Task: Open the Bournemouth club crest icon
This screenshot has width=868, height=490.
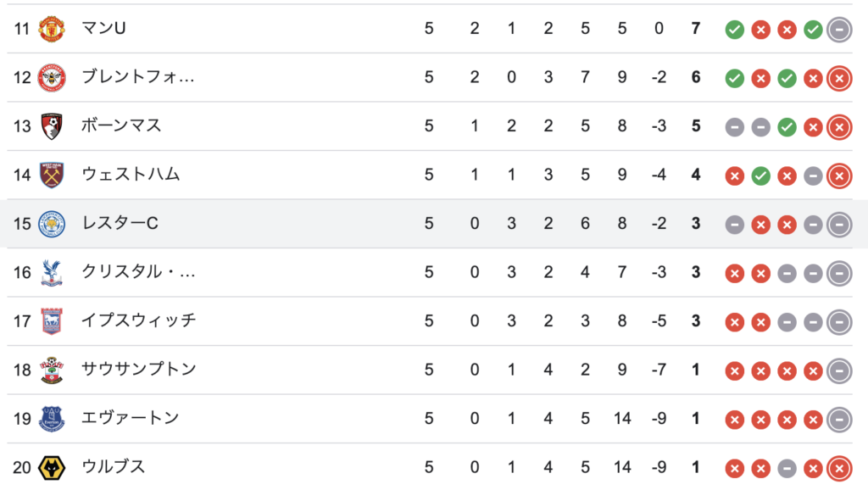Action: coord(52,126)
